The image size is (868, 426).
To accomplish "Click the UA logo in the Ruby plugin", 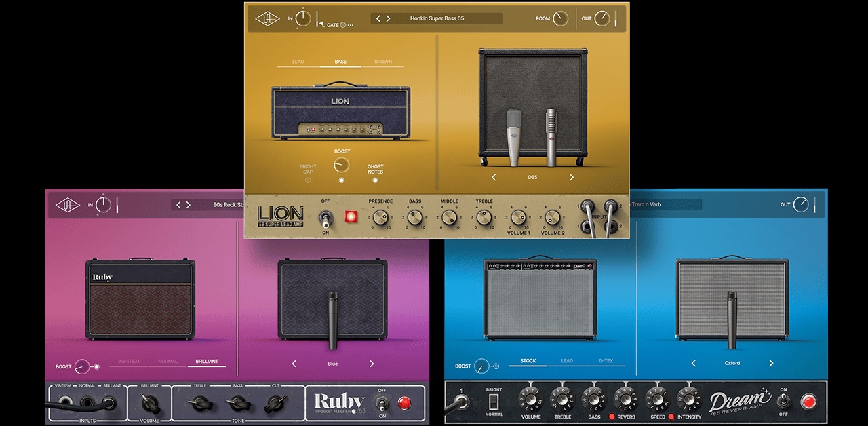I will (x=68, y=204).
